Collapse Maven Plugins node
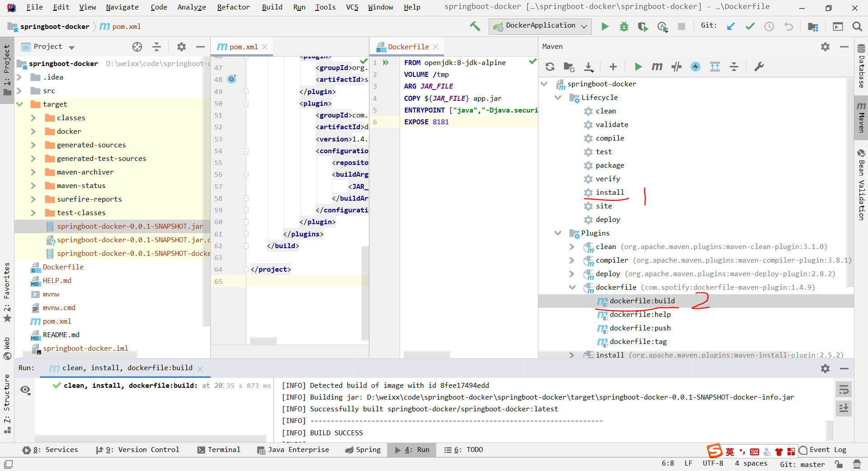Viewport: 868px width, 471px height. [558, 233]
